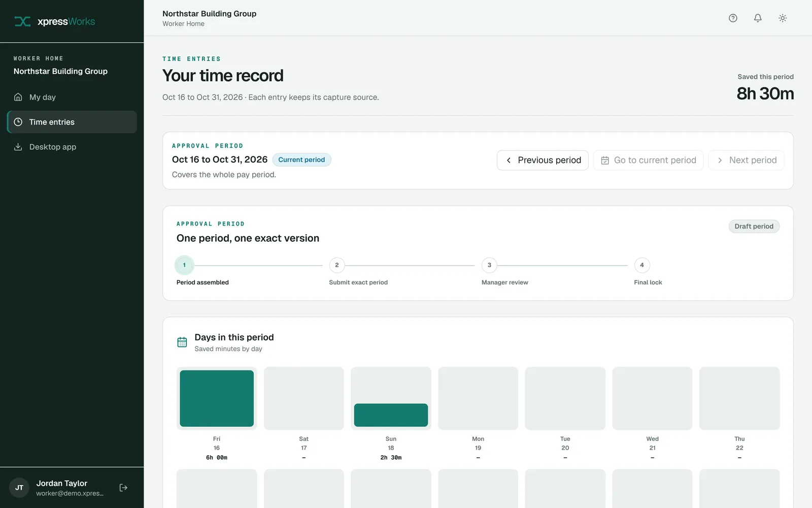This screenshot has height=508, width=812.
Task: Click the xpressWorks logo icon
Action: [22, 21]
